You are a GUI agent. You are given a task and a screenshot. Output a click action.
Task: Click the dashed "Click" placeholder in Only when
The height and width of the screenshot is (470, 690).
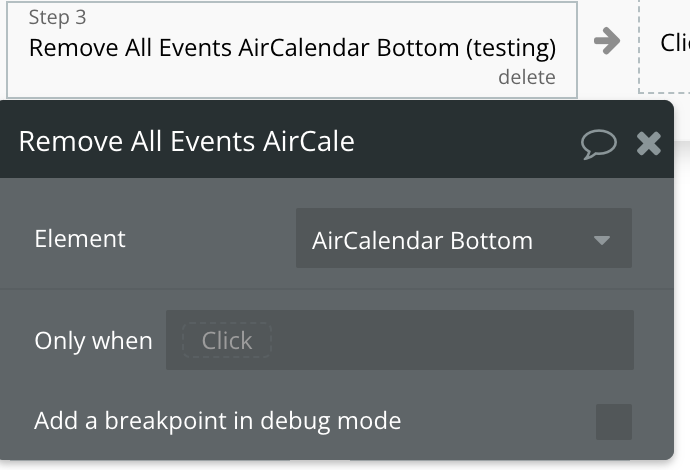(227, 340)
